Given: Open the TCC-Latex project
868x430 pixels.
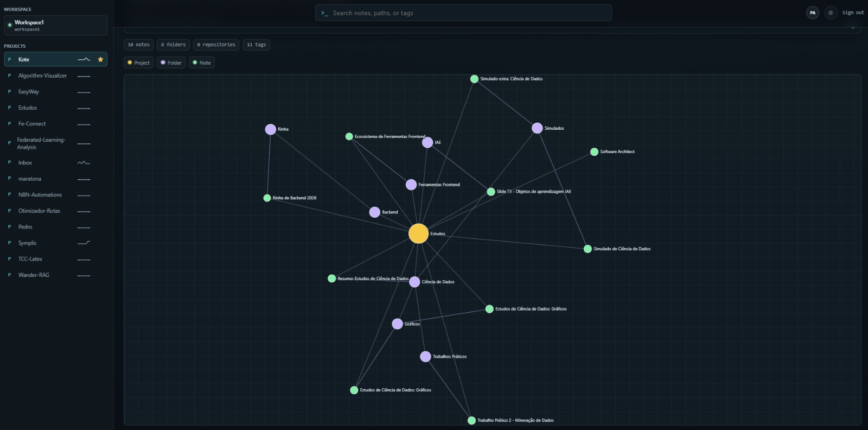Looking at the screenshot, I should pyautogui.click(x=55, y=259).
